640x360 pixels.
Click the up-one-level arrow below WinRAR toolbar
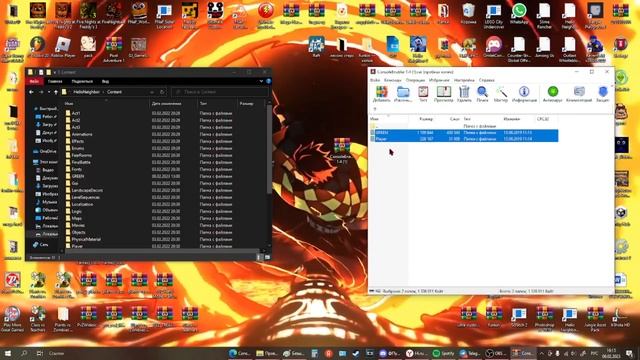tap(375, 109)
